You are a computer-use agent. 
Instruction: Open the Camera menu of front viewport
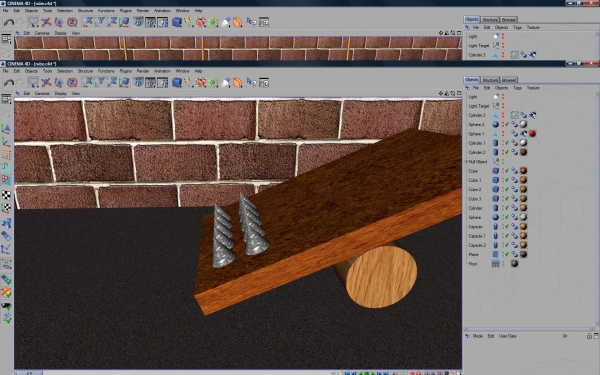(x=42, y=93)
